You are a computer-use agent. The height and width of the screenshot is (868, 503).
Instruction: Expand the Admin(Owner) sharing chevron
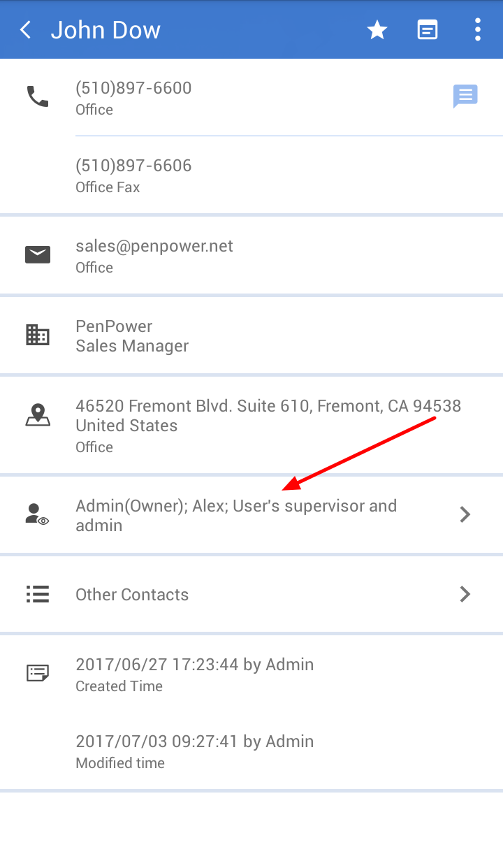click(465, 515)
